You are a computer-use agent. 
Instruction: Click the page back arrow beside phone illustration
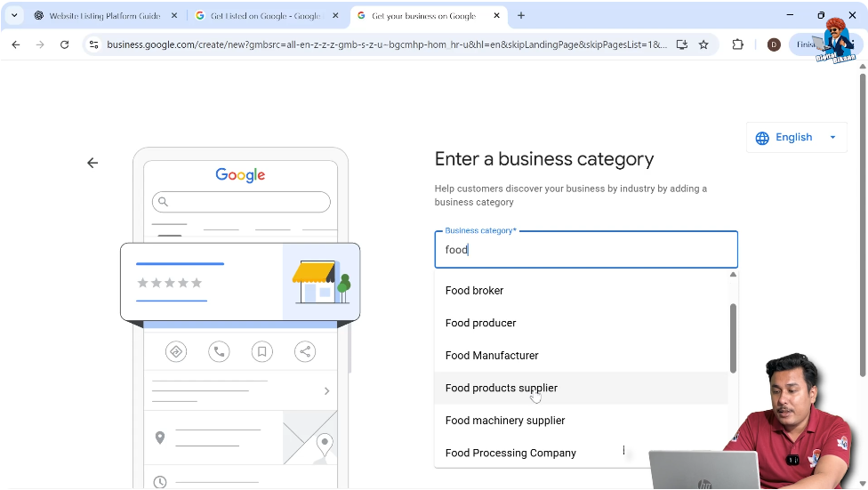click(92, 163)
